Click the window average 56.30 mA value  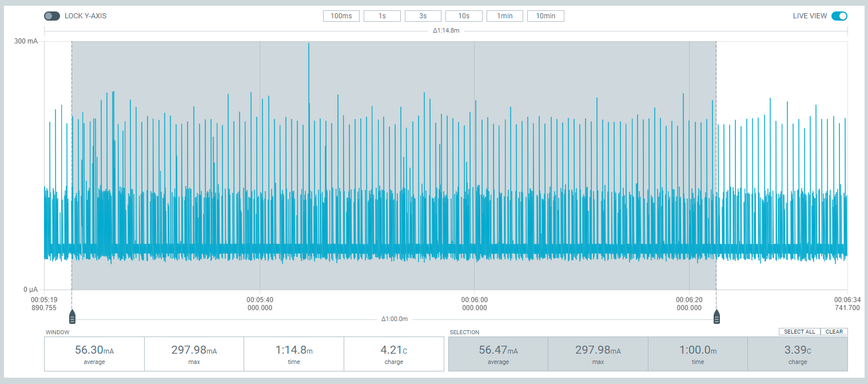click(94, 351)
